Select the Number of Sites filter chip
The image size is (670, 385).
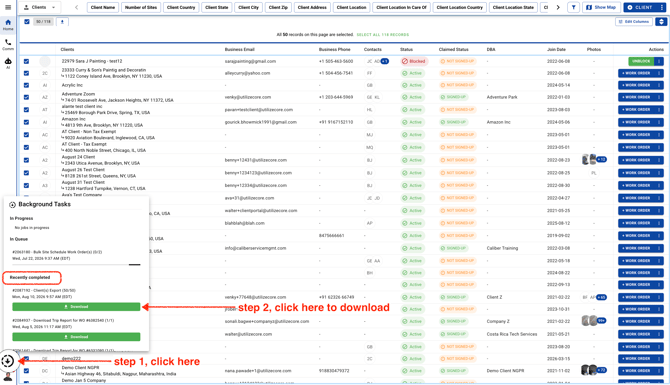pos(141,7)
